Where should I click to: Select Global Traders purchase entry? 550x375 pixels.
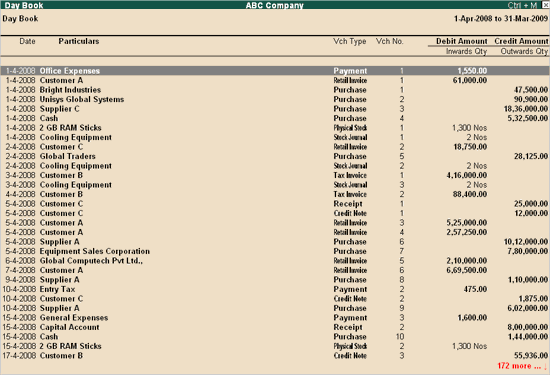275,156
